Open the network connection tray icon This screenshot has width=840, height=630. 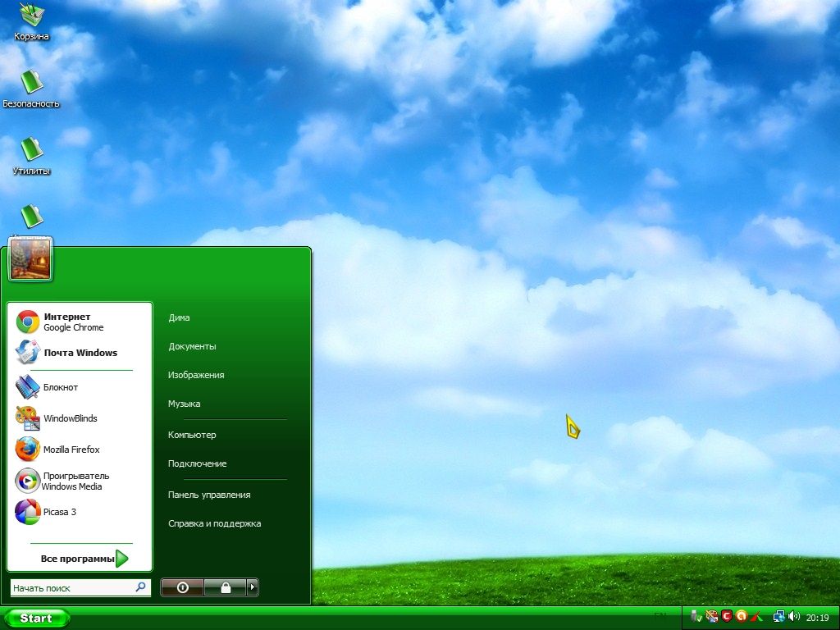[x=779, y=617]
